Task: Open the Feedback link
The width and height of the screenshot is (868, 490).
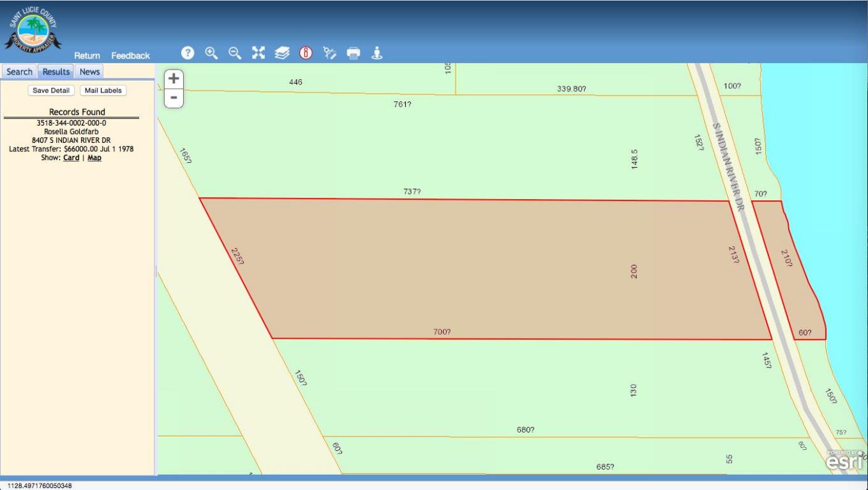Action: [130, 56]
